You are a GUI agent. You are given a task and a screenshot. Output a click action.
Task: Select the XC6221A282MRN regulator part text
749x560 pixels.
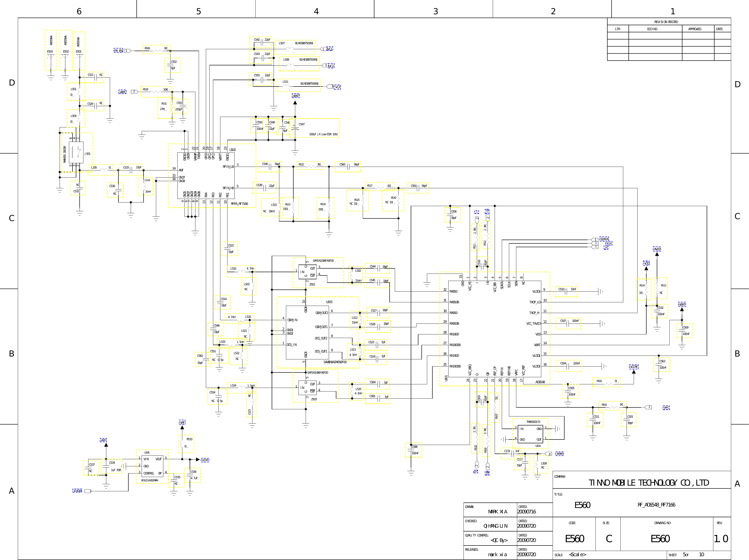coord(149,480)
